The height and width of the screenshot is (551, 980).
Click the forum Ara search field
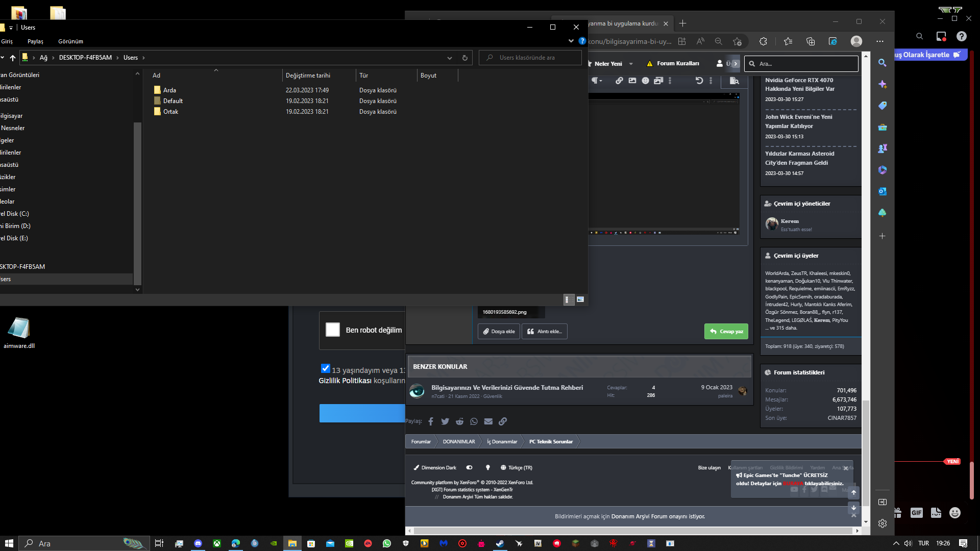(x=801, y=64)
